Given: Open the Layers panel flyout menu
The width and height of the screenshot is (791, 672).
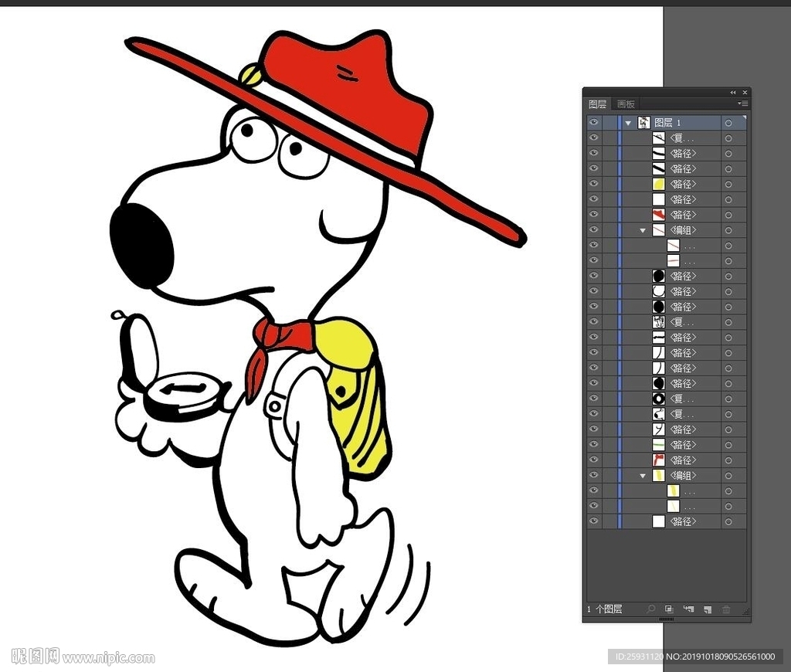Looking at the screenshot, I should tap(742, 104).
